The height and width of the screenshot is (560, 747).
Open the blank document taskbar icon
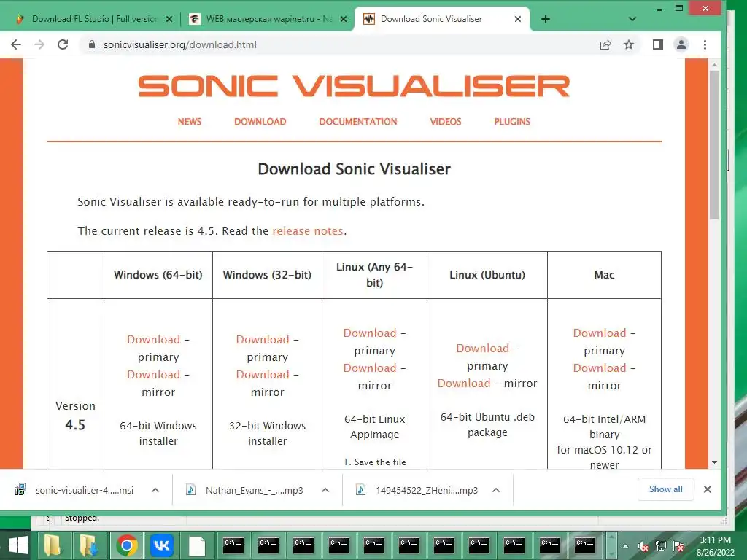tap(197, 545)
